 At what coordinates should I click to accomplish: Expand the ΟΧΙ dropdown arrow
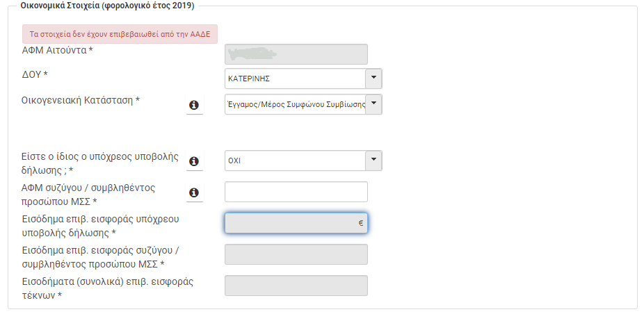[373, 160]
